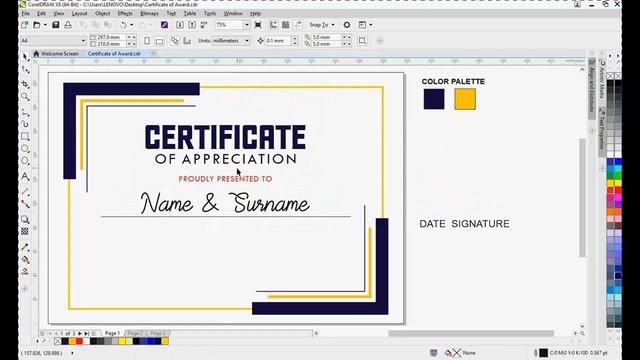Select the Pick tool
This screenshot has width=640, height=360.
pyautogui.click(x=25, y=57)
